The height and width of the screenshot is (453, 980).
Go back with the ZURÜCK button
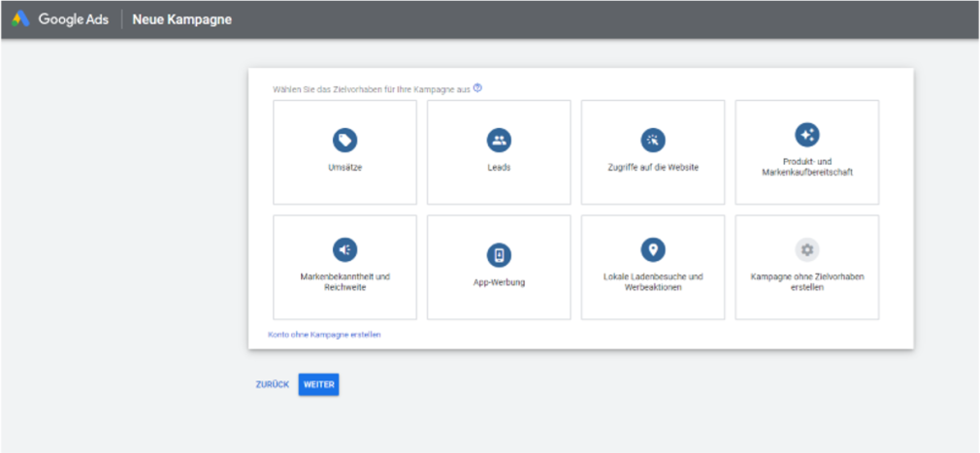pos(273,385)
